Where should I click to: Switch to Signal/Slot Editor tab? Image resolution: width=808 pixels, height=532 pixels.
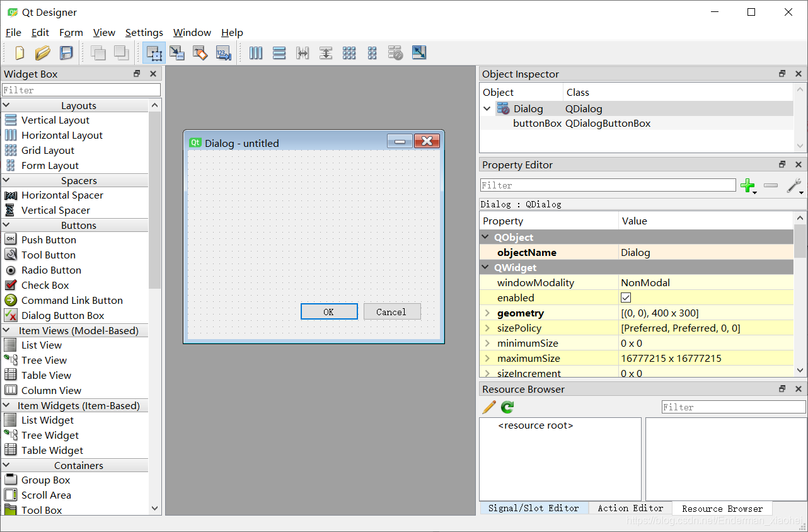[x=534, y=508]
